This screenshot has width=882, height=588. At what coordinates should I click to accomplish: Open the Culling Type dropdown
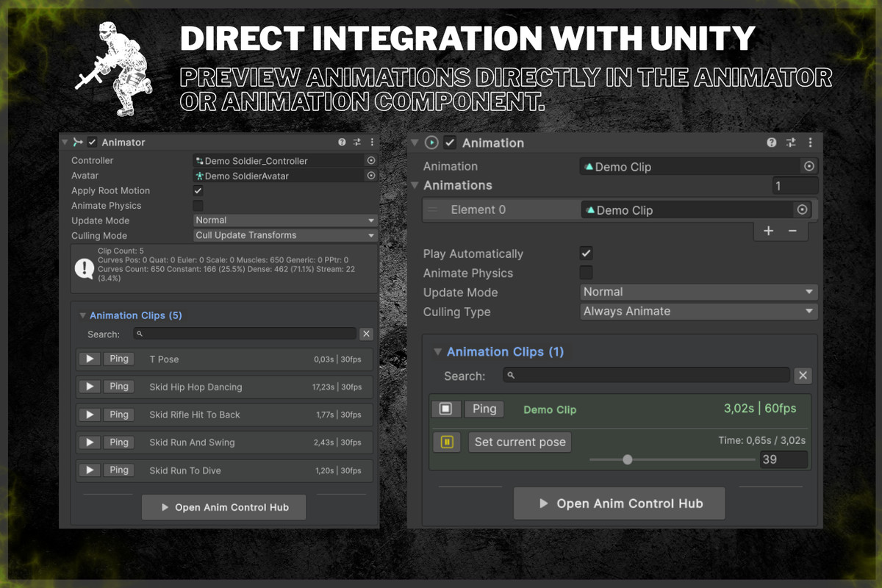pos(698,312)
